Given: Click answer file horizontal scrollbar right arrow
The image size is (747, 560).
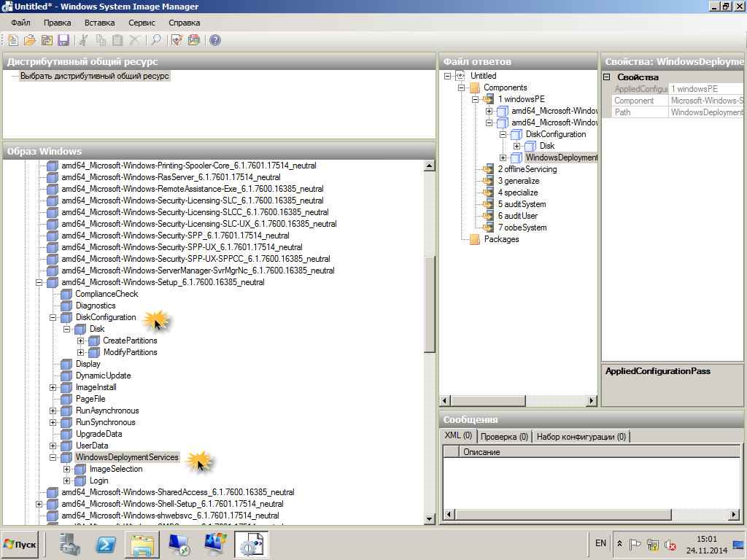Looking at the screenshot, I should (x=591, y=400).
